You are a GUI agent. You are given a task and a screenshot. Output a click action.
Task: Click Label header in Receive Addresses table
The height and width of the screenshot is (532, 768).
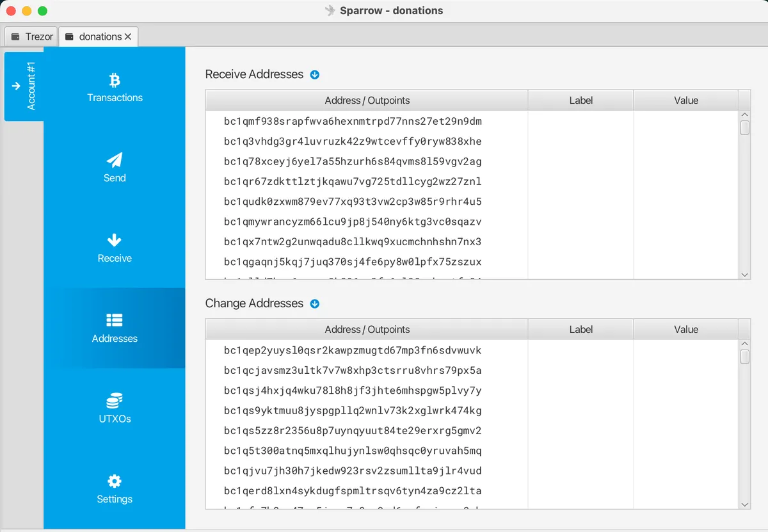[x=580, y=101]
